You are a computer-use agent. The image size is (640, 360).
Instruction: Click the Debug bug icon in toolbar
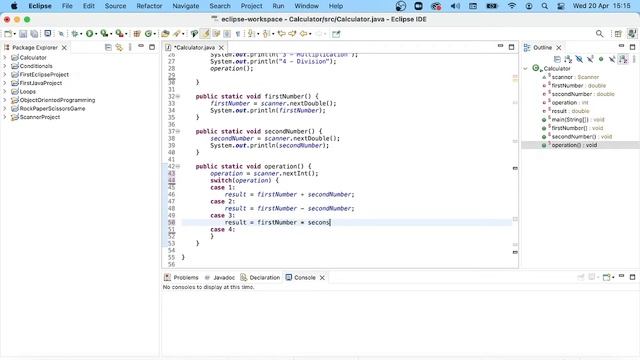point(75,34)
